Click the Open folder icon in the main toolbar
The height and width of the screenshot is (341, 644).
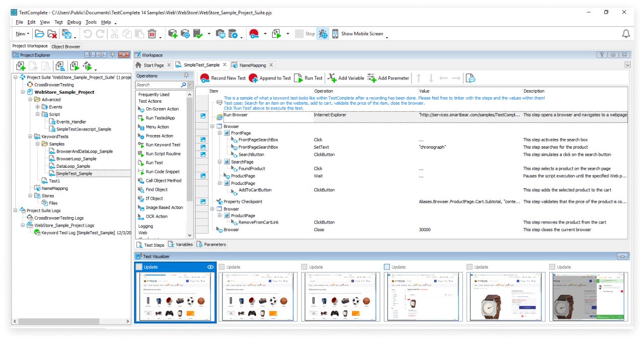tap(39, 34)
